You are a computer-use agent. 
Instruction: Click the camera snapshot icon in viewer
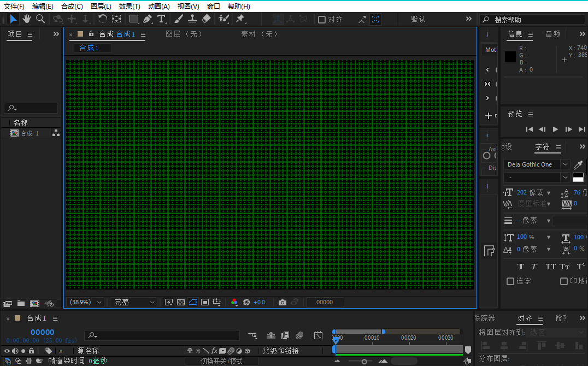[283, 302]
